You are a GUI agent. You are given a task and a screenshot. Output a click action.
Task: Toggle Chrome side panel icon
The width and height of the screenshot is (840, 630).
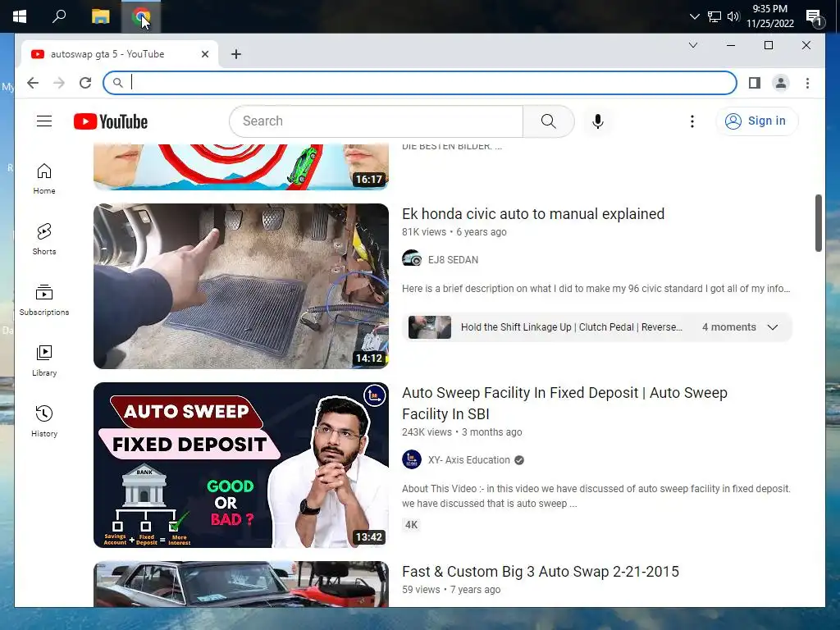[755, 83]
